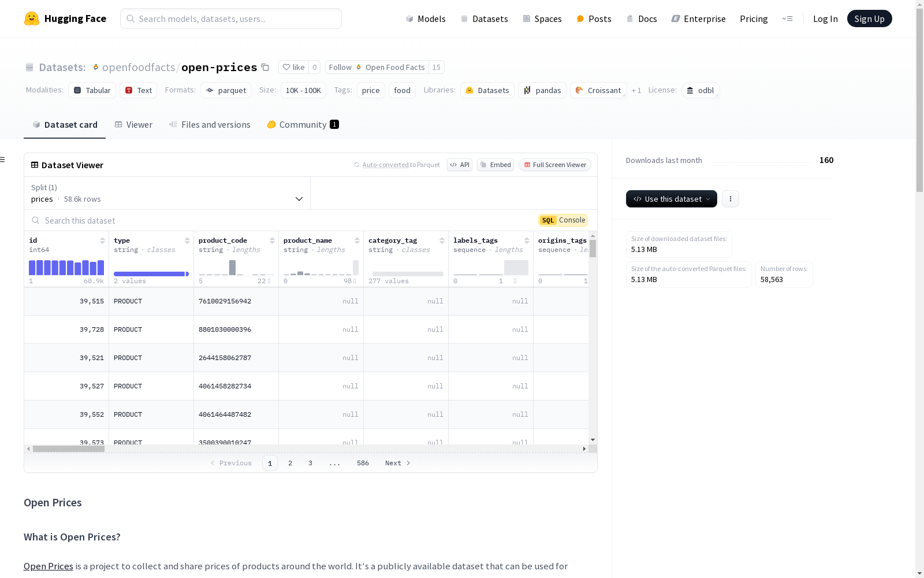Open the API button in Dataset Viewer
Viewport: 924px width, 578px height.
[460, 165]
